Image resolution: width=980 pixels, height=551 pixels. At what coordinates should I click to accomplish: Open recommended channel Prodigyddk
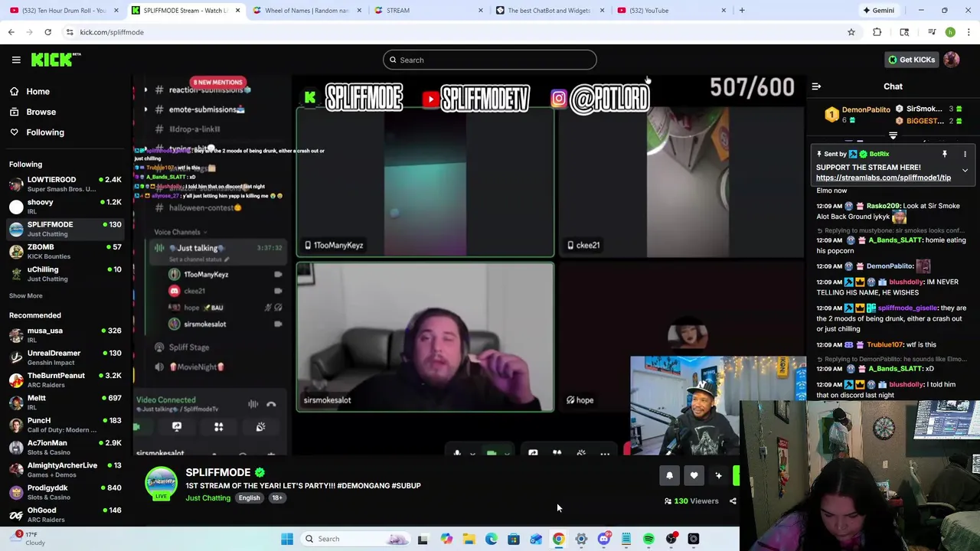[64, 492]
